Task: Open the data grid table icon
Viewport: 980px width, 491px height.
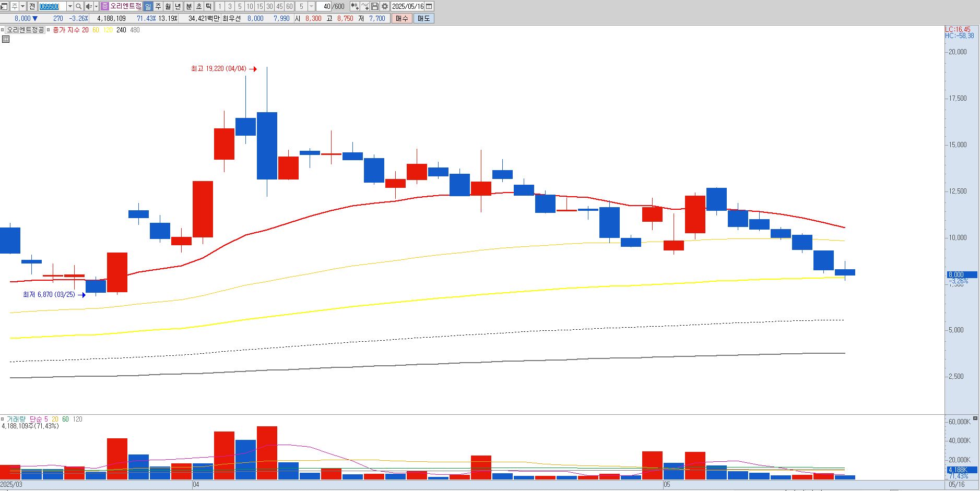Action: 5,39
